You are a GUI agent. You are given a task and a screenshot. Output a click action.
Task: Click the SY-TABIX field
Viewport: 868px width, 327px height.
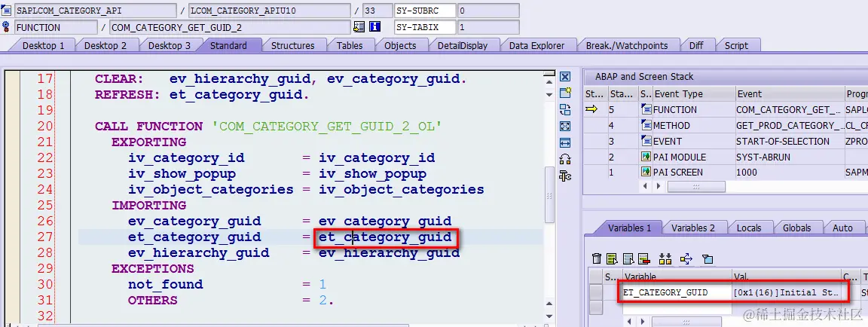425,27
